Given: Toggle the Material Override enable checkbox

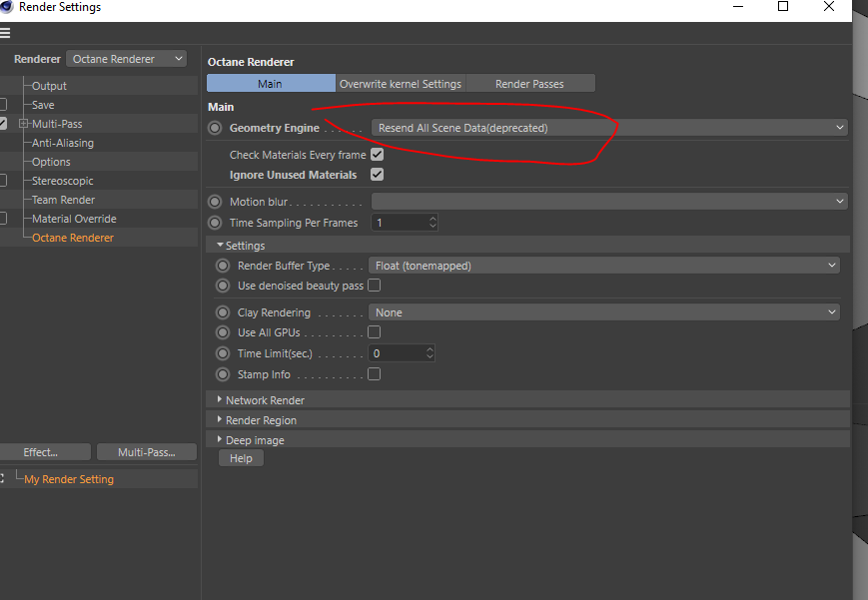Looking at the screenshot, I should coord(3,218).
